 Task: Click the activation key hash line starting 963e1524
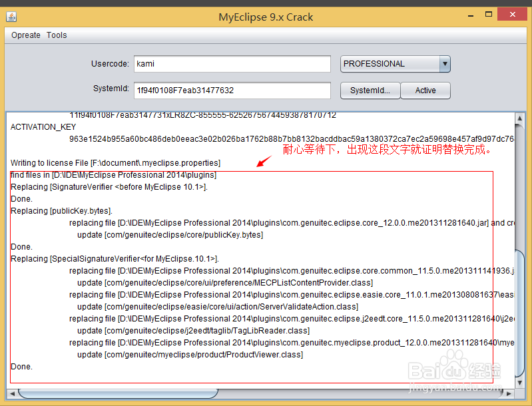click(x=292, y=139)
